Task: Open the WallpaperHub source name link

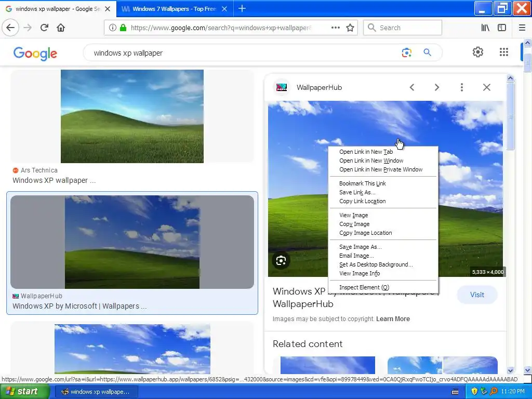Action: point(319,87)
